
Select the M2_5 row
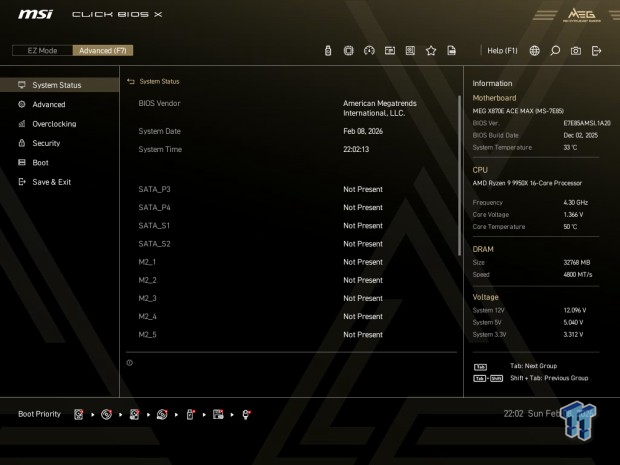tap(292, 335)
